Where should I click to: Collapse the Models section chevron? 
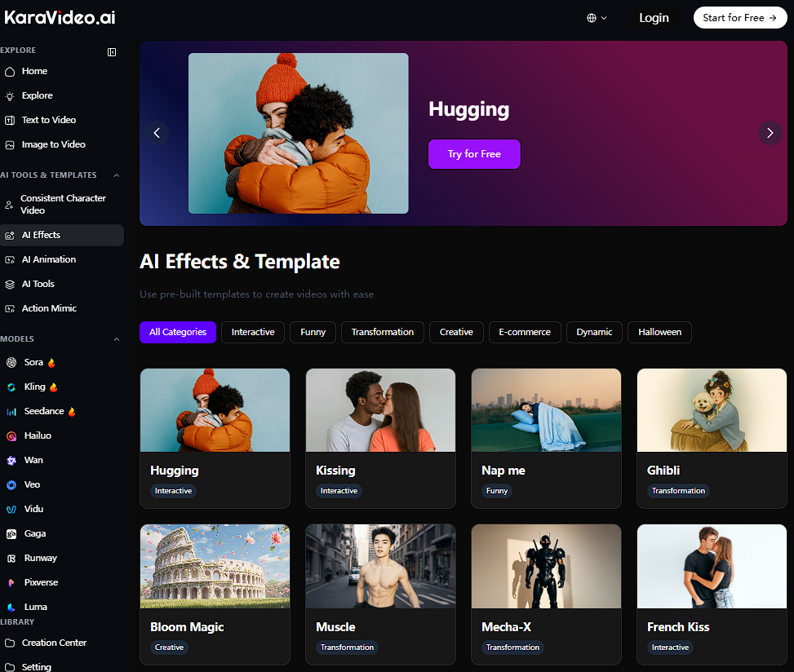(116, 339)
